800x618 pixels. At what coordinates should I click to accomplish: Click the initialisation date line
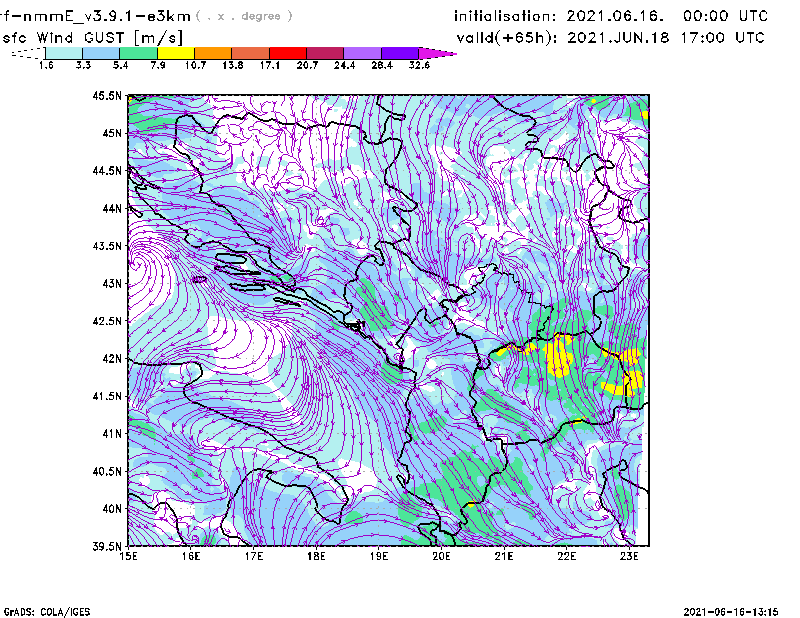pyautogui.click(x=611, y=16)
